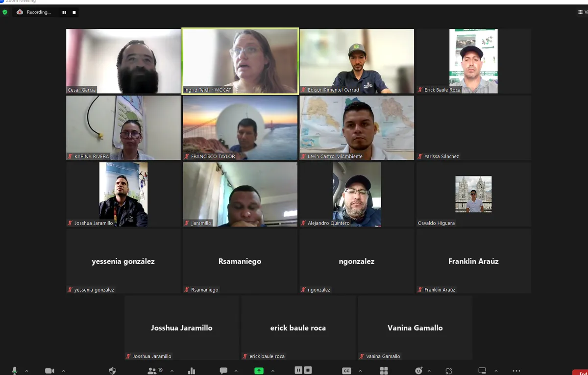Open the Security shield options
This screenshot has width=588, height=375.
click(x=113, y=371)
